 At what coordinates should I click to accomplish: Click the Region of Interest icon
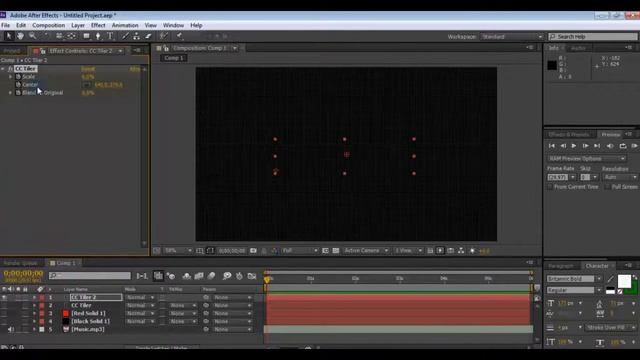pyautogui.click(x=325, y=251)
